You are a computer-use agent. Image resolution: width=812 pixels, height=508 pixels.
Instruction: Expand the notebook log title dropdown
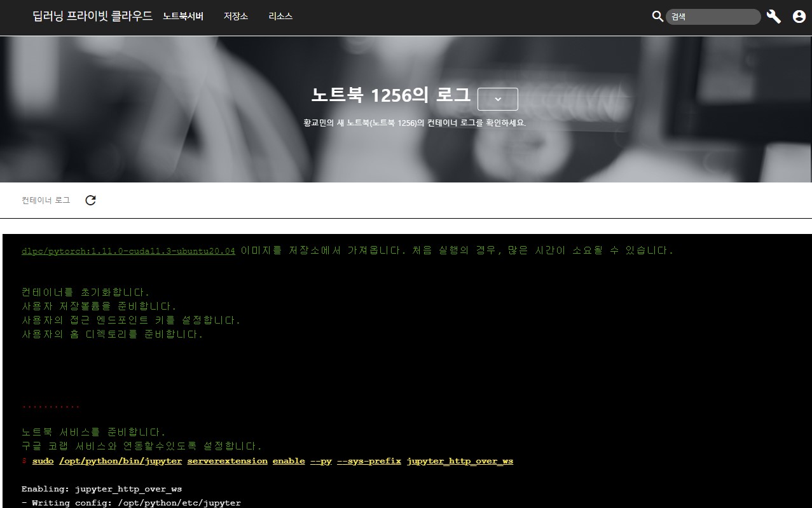pyautogui.click(x=497, y=99)
